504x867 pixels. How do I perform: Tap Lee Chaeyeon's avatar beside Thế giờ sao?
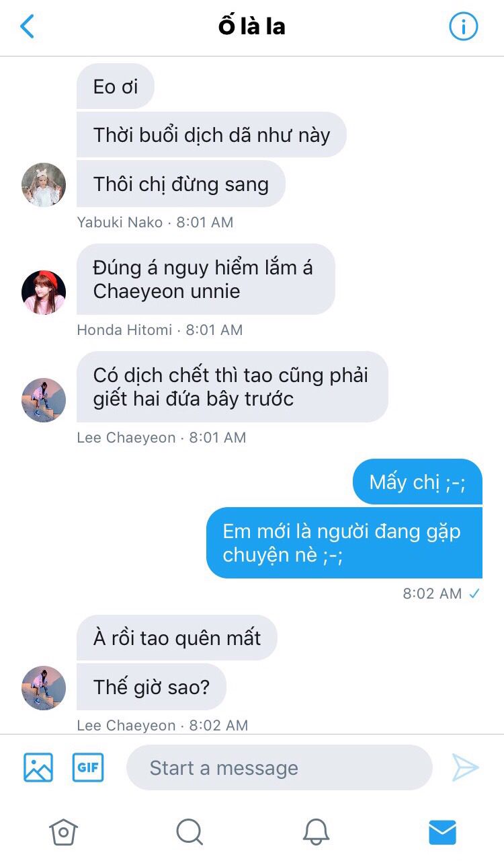(x=44, y=687)
